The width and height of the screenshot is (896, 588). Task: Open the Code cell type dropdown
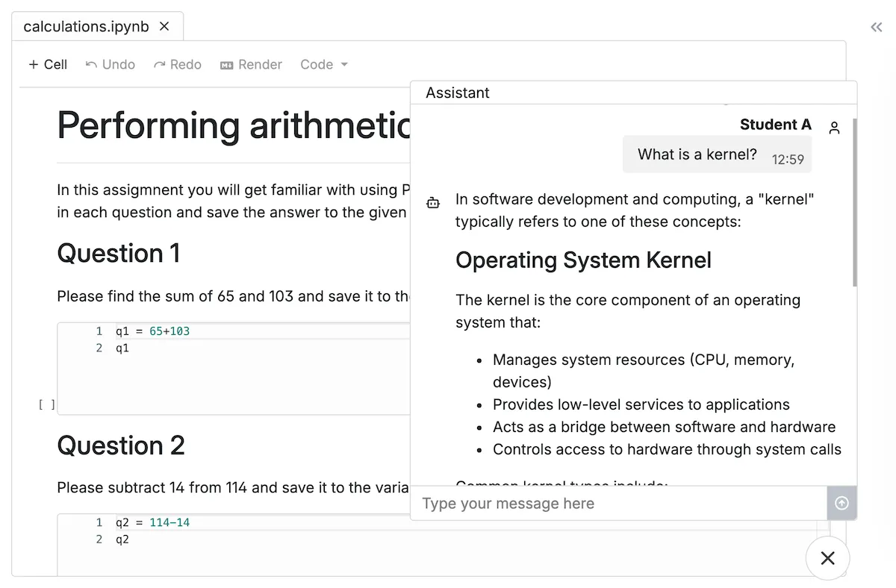324,65
